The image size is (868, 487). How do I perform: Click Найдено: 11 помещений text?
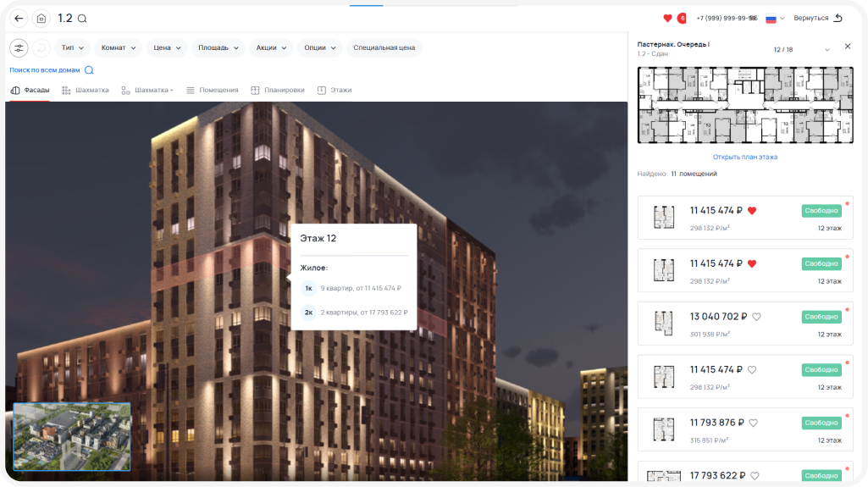[x=677, y=174]
